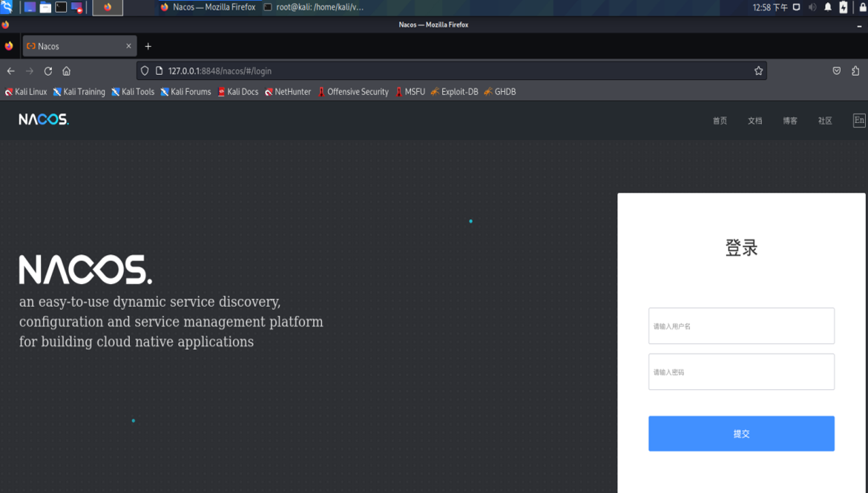
Task: Open the Kali Tools bookmark
Action: pos(133,92)
